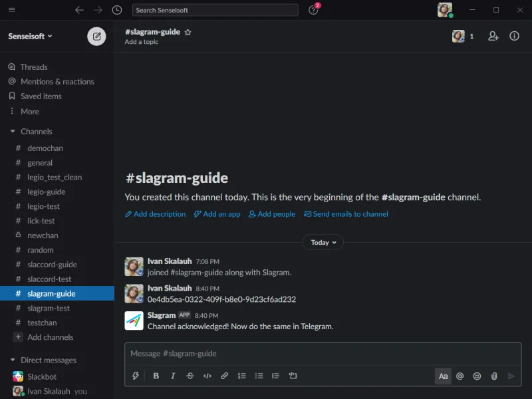Click the Slagram sender name
The image size is (532, 399).
(x=162, y=315)
